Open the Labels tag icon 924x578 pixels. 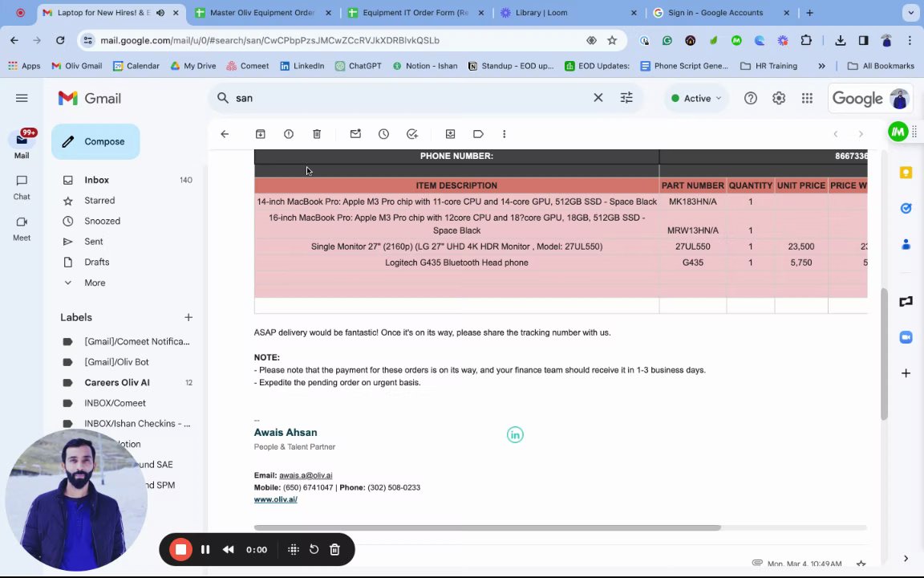pyautogui.click(x=479, y=134)
